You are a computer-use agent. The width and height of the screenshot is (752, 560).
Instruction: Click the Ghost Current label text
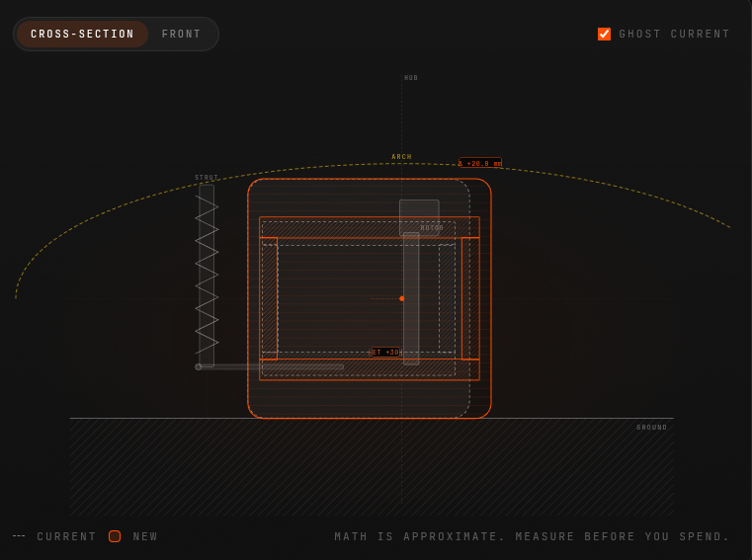point(674,34)
